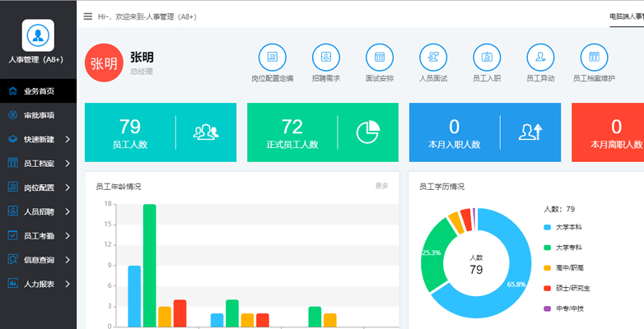Toggle the hamburger sidebar menu icon
644x329 pixels.
point(88,16)
